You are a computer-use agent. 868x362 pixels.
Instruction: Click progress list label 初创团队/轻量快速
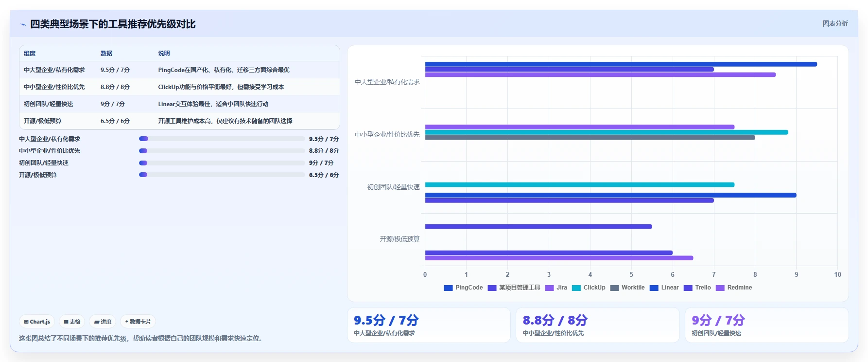pyautogui.click(x=44, y=163)
